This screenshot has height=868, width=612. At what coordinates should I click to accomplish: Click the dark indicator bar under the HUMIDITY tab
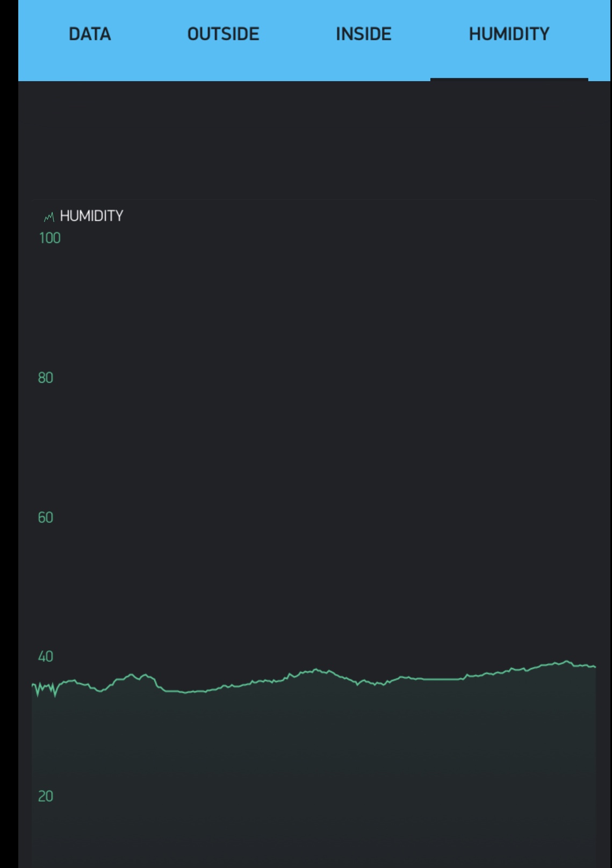pyautogui.click(x=509, y=80)
